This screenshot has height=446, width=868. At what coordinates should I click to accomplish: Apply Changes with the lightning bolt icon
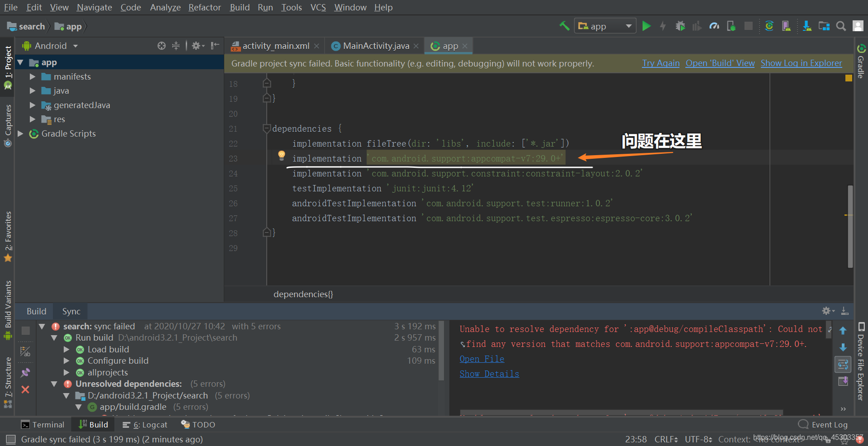pyautogui.click(x=662, y=26)
